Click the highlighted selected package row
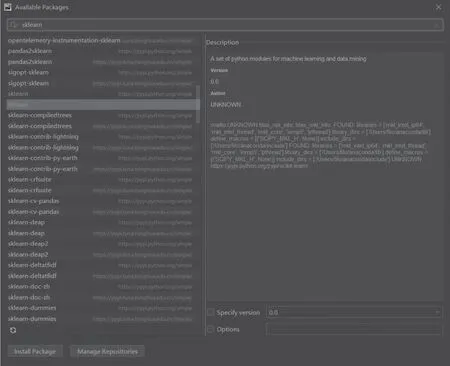The image size is (450, 366). [103, 105]
